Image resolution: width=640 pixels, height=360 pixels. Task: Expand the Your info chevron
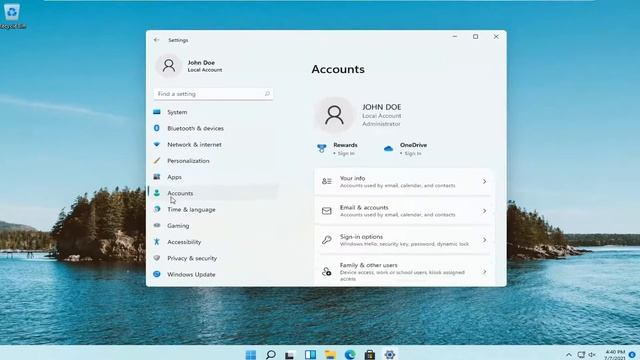(484, 182)
